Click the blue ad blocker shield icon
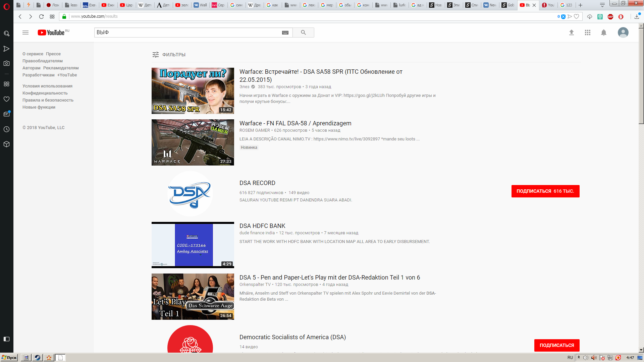The width and height of the screenshot is (644, 362). [x=563, y=16]
